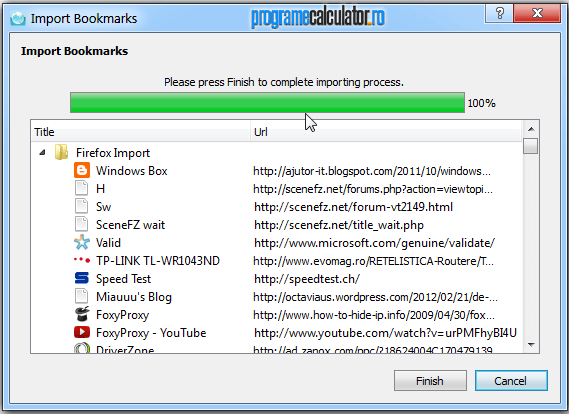Click the app icon in the title bar
Screen dimensions: 569x414
coord(18,18)
